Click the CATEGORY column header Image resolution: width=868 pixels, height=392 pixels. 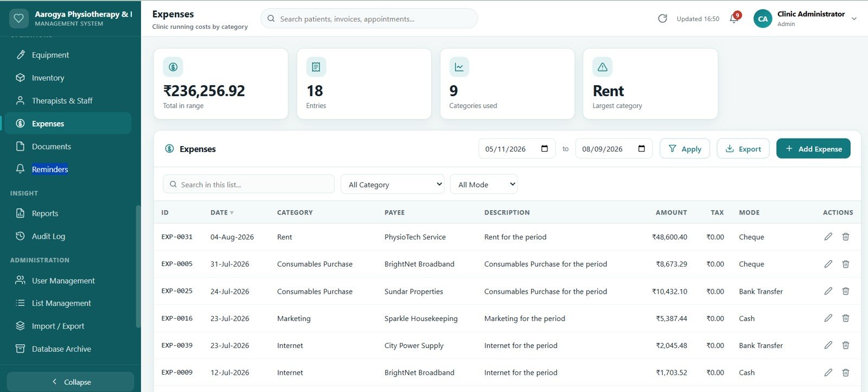pos(295,212)
